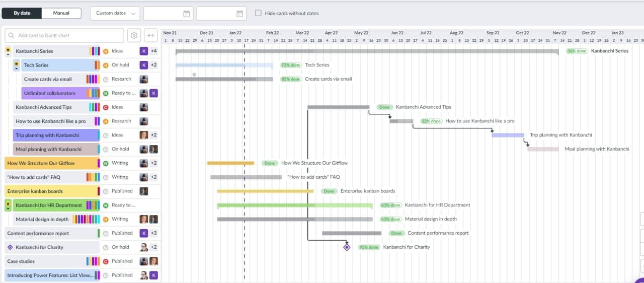This screenshot has width=644, height=283.
Task: Show +2 more assignees on Kanbanchi for Charity
Action: [x=154, y=247]
